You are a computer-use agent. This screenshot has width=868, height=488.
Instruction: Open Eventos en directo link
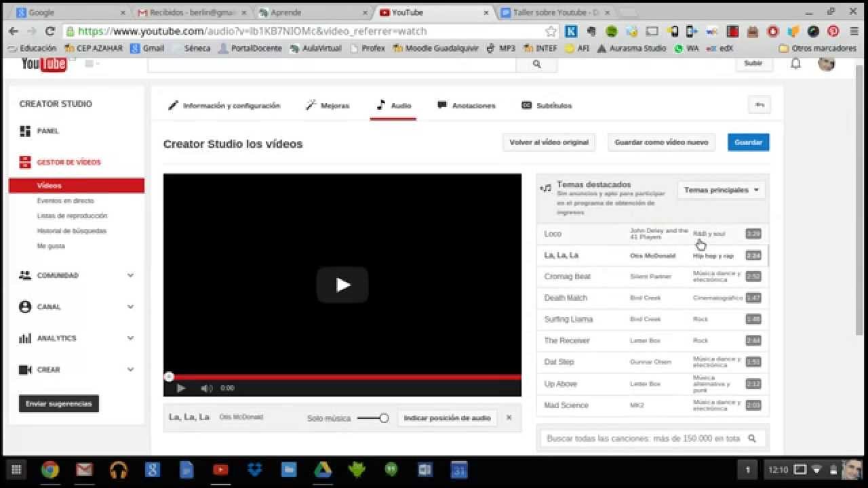click(x=65, y=201)
